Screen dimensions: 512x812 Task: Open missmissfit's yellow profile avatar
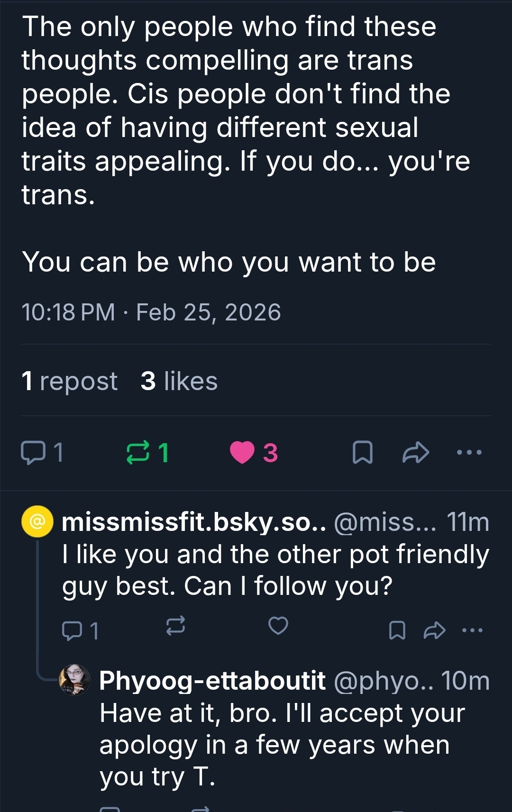37,522
